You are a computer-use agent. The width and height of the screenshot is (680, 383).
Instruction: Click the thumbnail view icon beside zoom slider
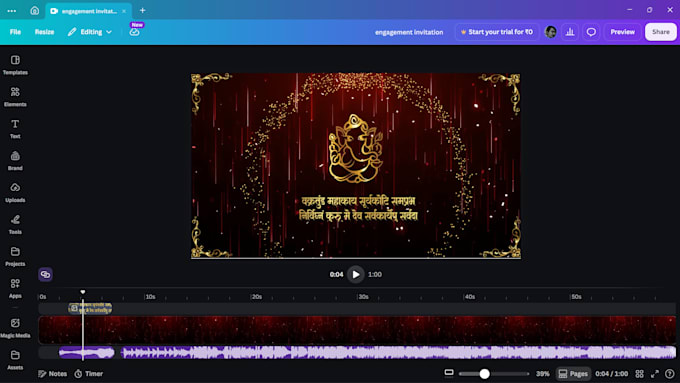click(x=449, y=373)
